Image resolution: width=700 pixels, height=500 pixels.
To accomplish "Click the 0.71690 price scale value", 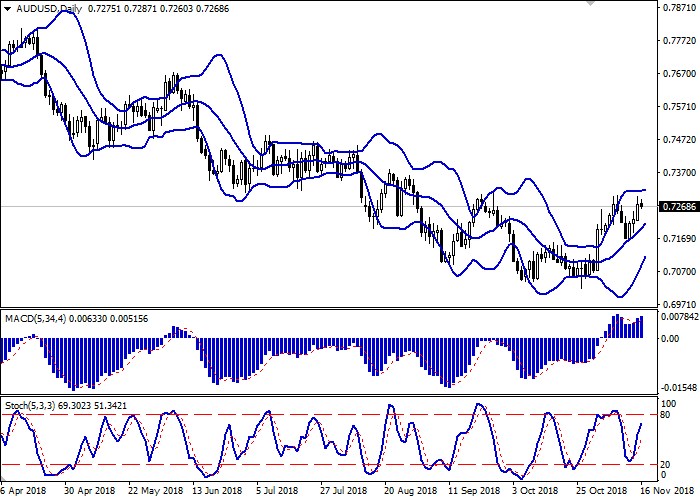I will tap(680, 239).
